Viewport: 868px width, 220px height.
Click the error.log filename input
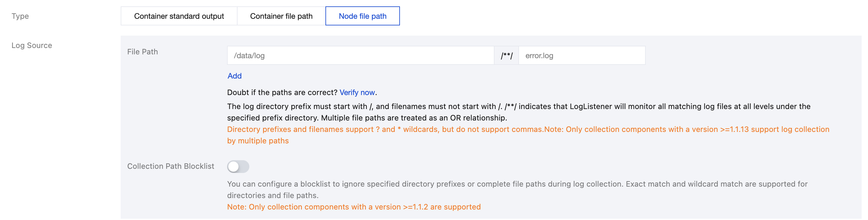pyautogui.click(x=581, y=56)
